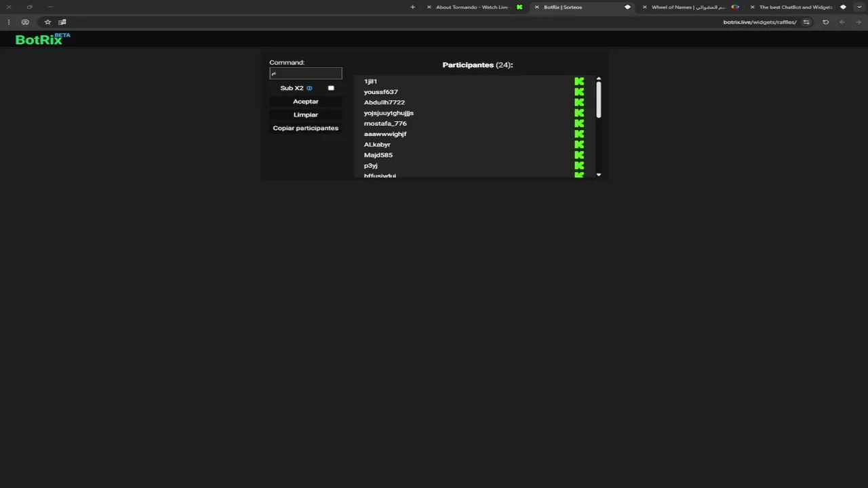This screenshot has height=488, width=868.
Task: Click the Kick icon beside aaawwwighjf
Action: [579, 134]
